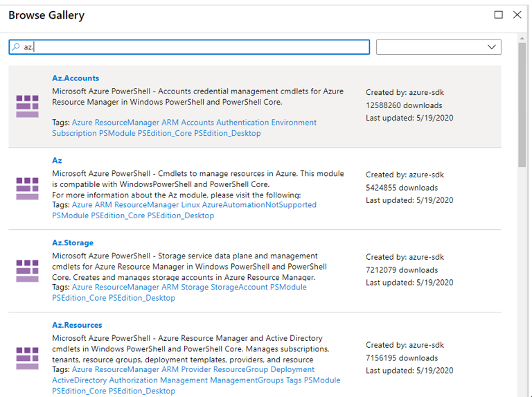This screenshot has height=397, width=532.
Task: Click the Provider tag under Az.Resources
Action: click(x=196, y=369)
